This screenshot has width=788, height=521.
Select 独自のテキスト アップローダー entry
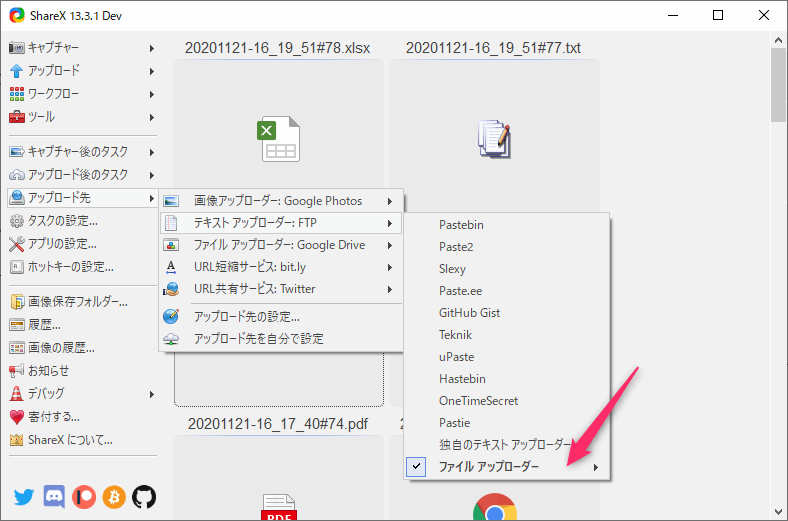click(x=507, y=445)
